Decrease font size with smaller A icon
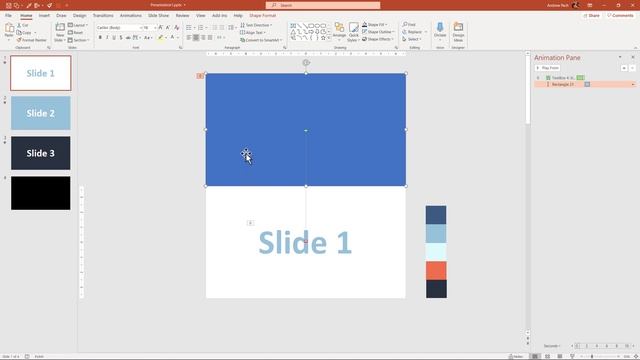This screenshot has height=360, width=640. point(168,27)
